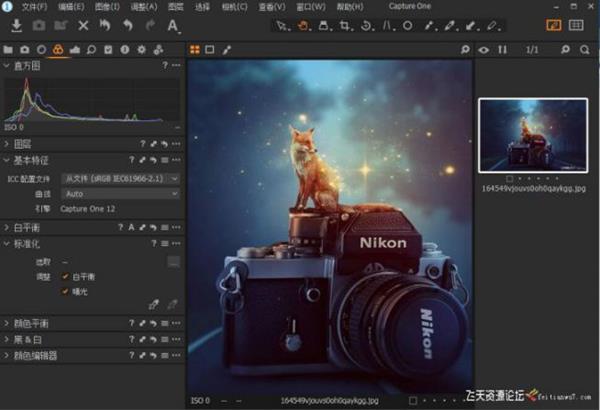The image size is (600, 410).
Task: Select the rotation tool in the toolbar
Action: 367,25
